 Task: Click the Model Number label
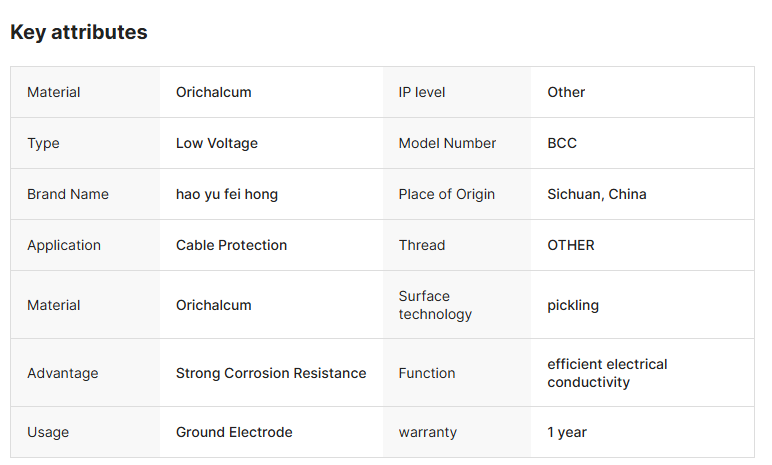447,143
